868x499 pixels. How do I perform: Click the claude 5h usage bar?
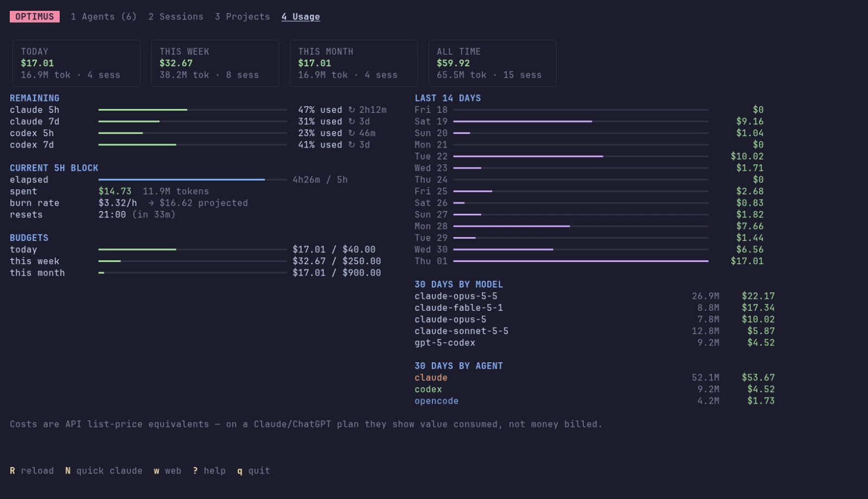click(193, 110)
